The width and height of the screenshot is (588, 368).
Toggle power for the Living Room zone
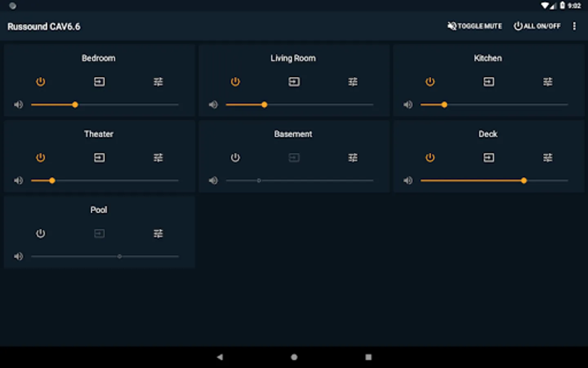click(x=235, y=82)
